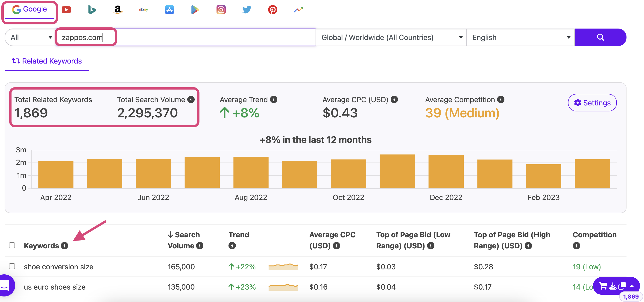The width and height of the screenshot is (644, 302).
Task: Click the +22% trend sparkline
Action: click(x=283, y=267)
